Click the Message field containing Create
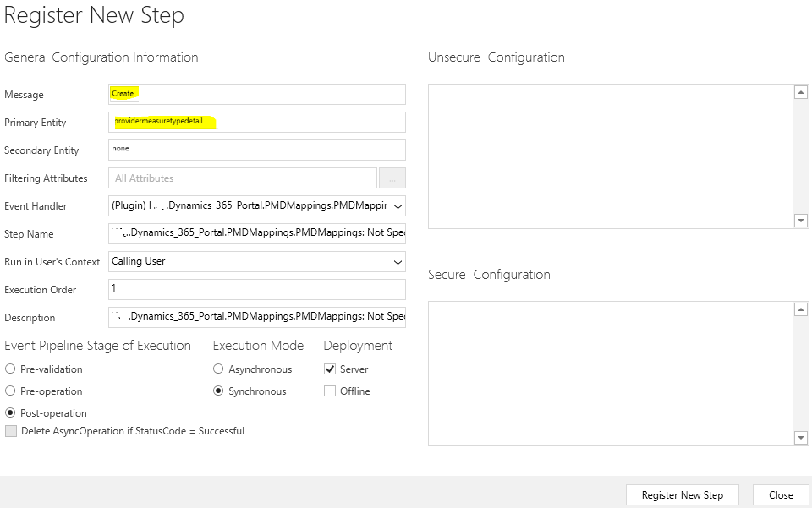 click(x=257, y=94)
